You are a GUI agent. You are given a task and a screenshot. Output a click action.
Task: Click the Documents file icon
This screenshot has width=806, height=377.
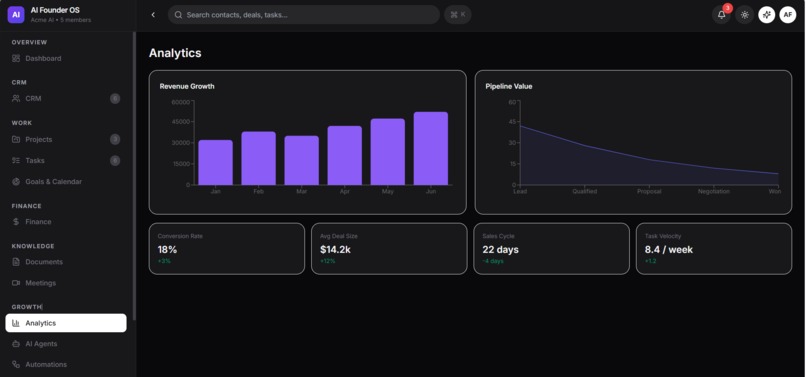coord(16,262)
